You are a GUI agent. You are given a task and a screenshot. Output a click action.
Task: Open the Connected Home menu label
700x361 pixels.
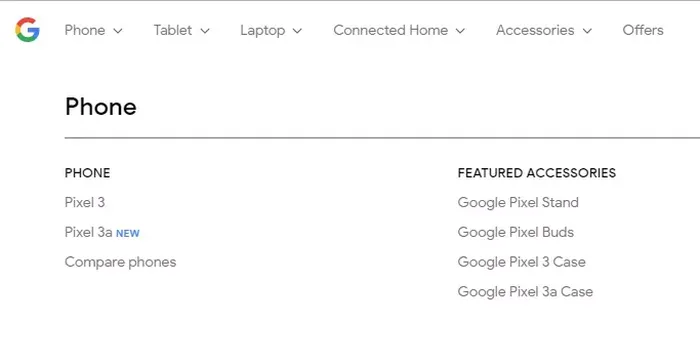click(391, 30)
